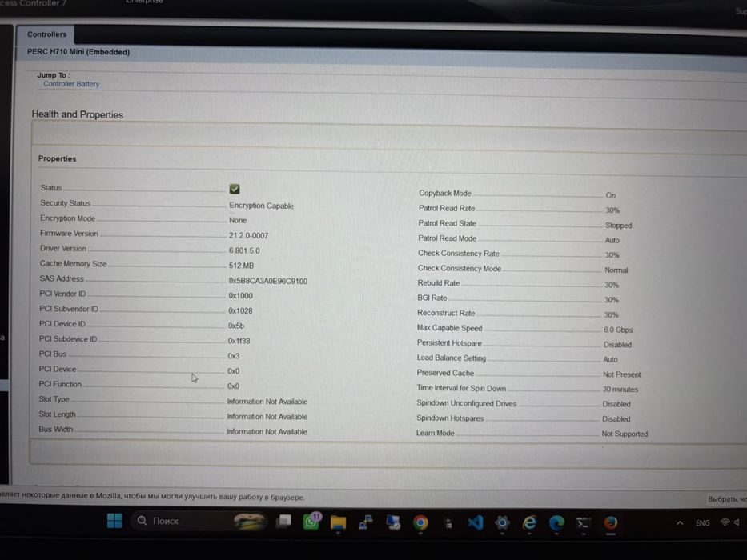Click the Encryption Mode label

[67, 218]
